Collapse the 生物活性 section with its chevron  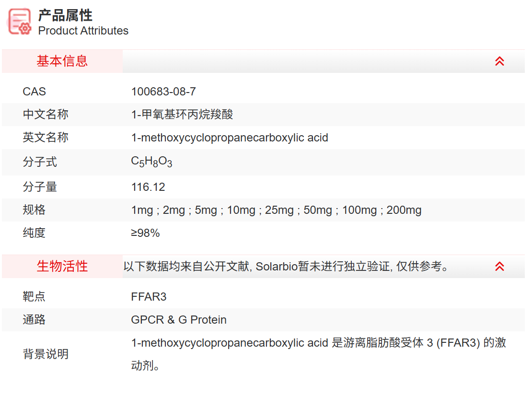pyautogui.click(x=499, y=267)
